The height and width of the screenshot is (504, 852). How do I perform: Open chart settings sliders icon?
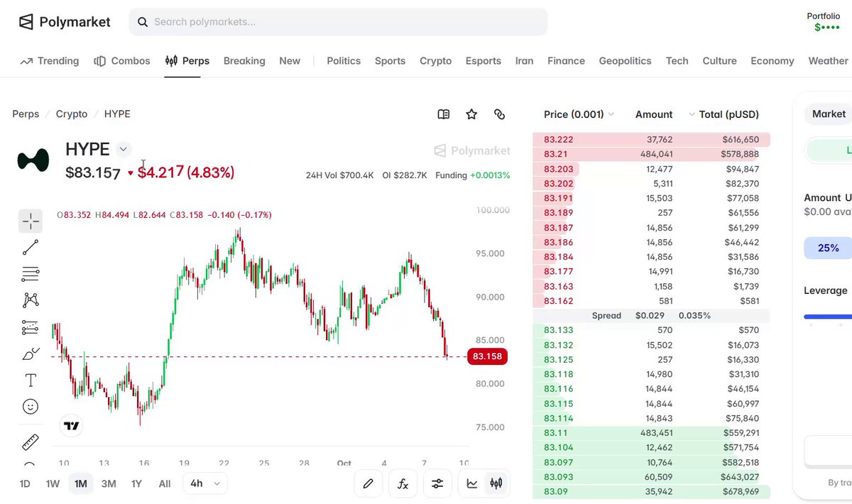coord(437,484)
